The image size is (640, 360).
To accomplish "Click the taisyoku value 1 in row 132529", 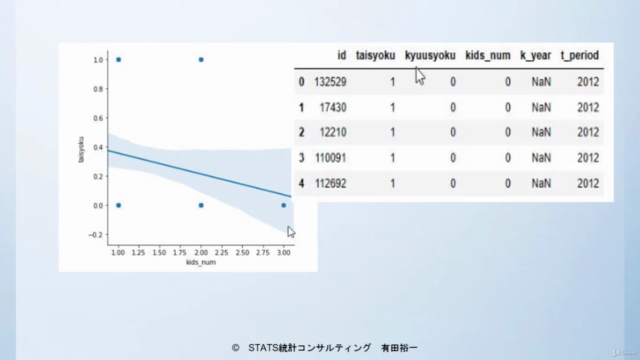I will [392, 82].
